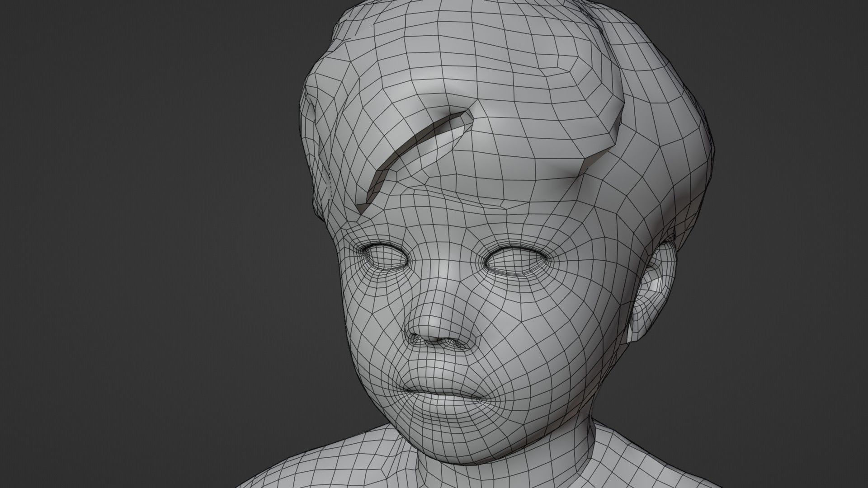
Task: Click the eye socket opening on the left
Action: point(384,258)
